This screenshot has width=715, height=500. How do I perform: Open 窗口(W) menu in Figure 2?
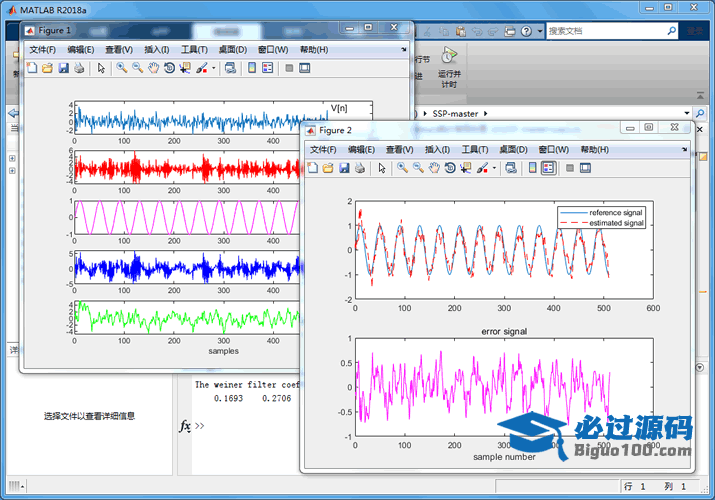tap(554, 149)
